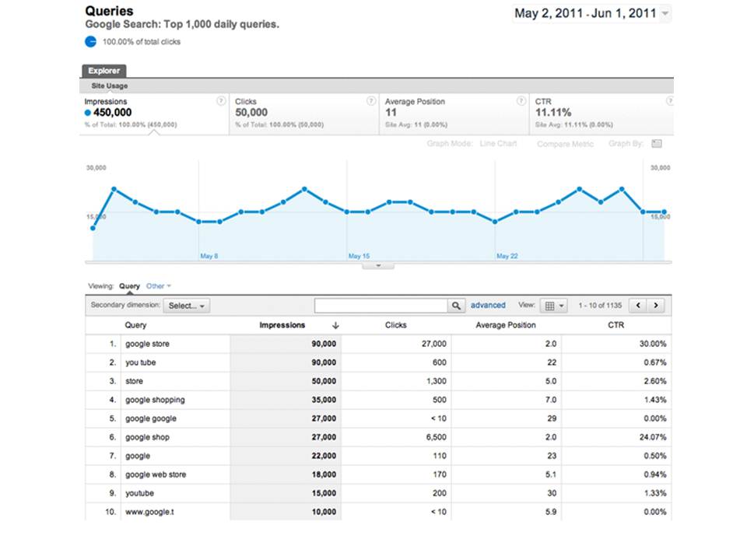Click the table search input field
Screen dimensions: 747x560
pyautogui.click(x=381, y=306)
